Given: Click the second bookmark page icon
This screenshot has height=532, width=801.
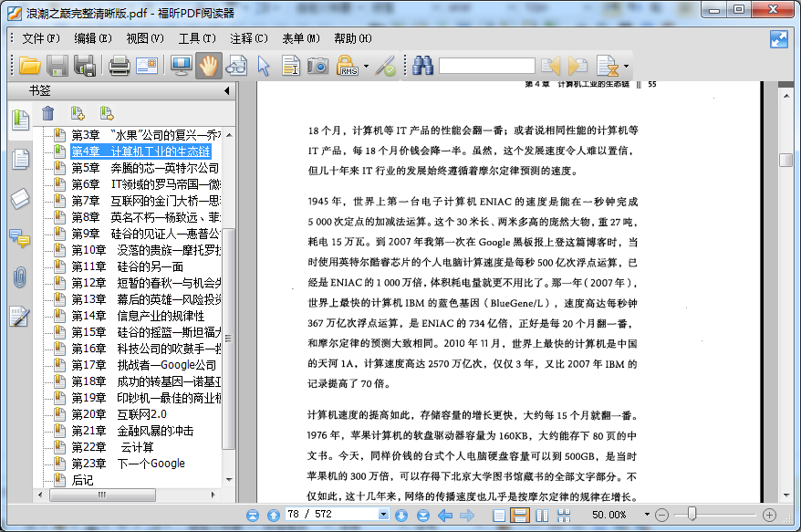Looking at the screenshot, I should tap(106, 113).
